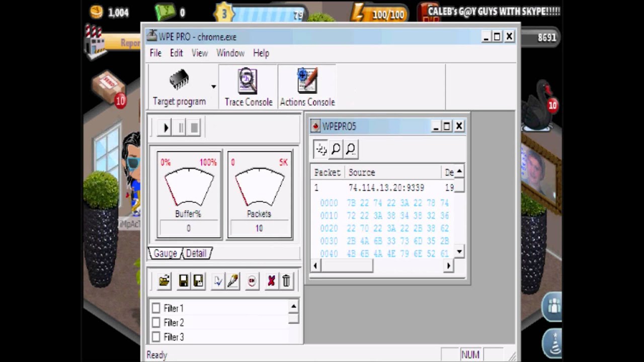Click the WPEPRO5 window title icon
644x362 pixels.
tap(315, 126)
